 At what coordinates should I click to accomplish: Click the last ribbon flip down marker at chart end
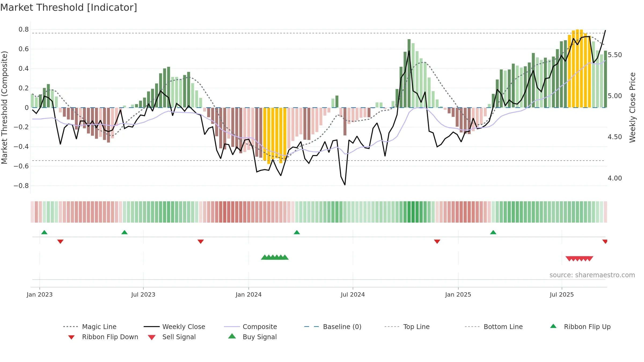[x=605, y=242]
